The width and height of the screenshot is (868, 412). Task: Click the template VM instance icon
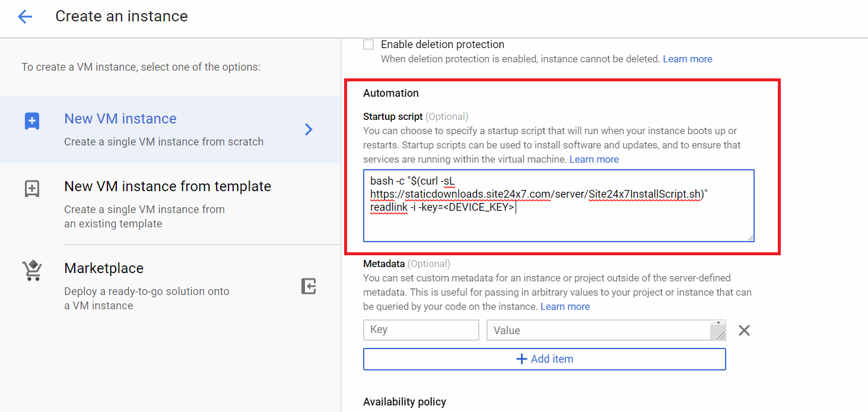[32, 189]
